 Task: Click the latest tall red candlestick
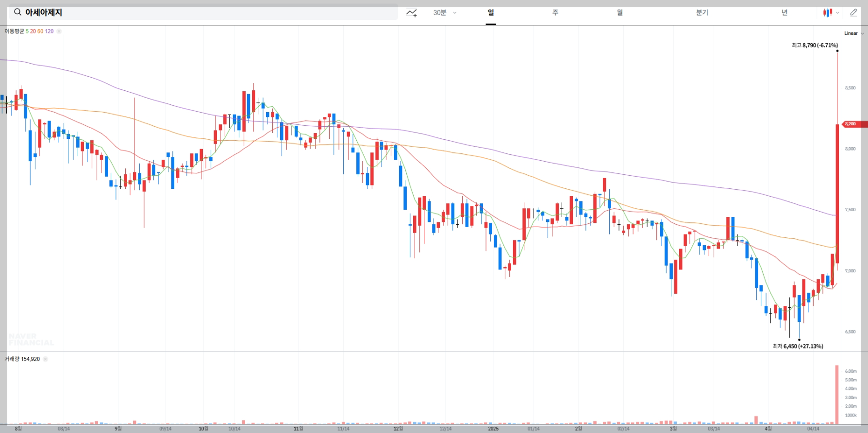[x=837, y=194]
